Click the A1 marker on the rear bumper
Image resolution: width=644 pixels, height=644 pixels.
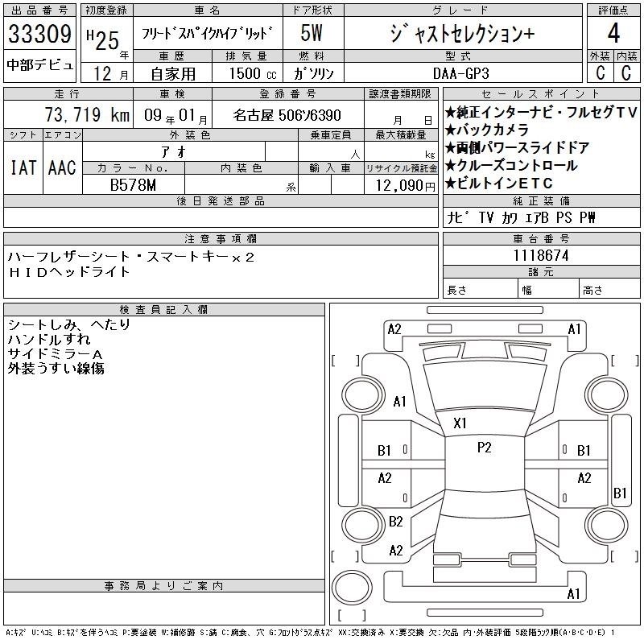[x=574, y=594]
